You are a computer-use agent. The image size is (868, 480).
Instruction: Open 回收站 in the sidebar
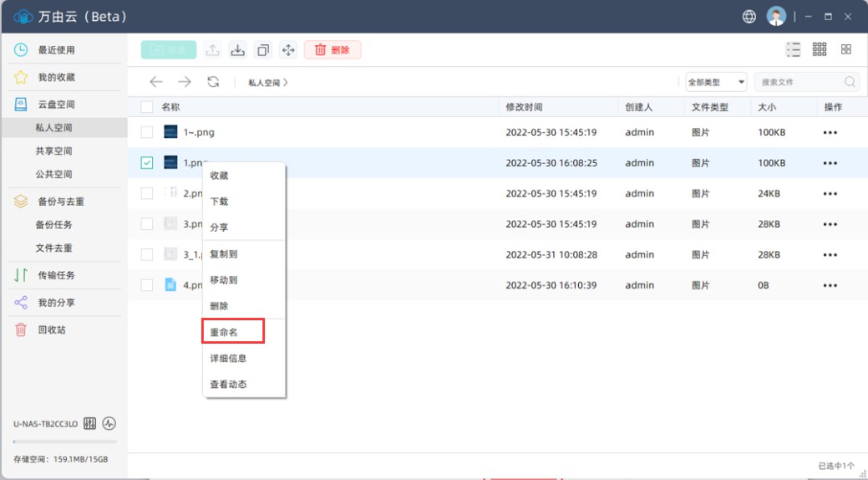52,329
